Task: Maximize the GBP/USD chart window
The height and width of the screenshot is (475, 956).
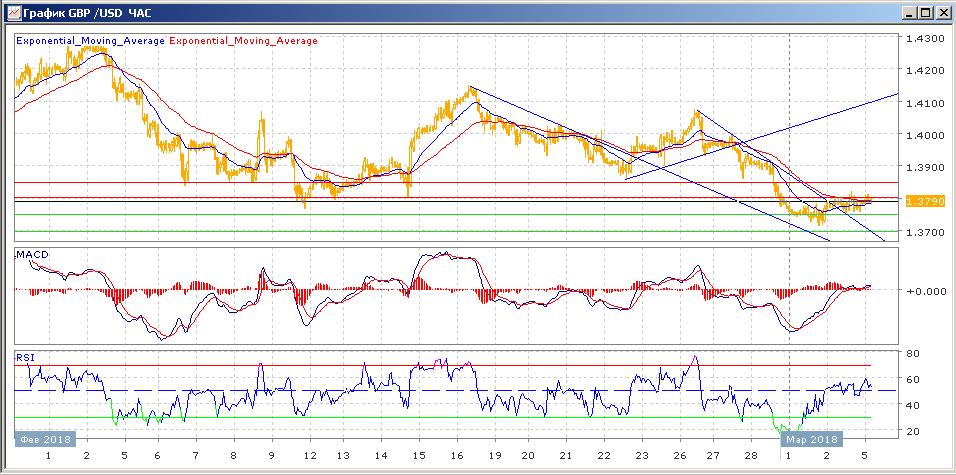Action: [926, 12]
